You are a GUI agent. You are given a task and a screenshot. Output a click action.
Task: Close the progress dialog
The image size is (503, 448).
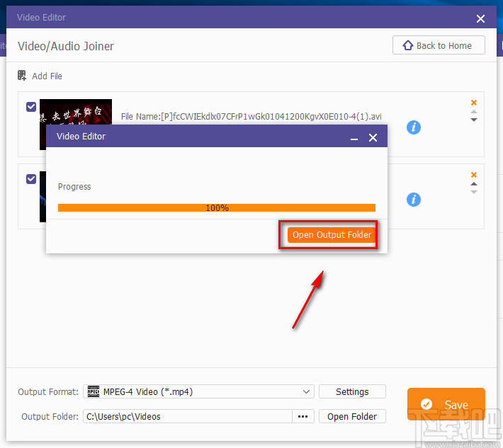click(x=373, y=138)
